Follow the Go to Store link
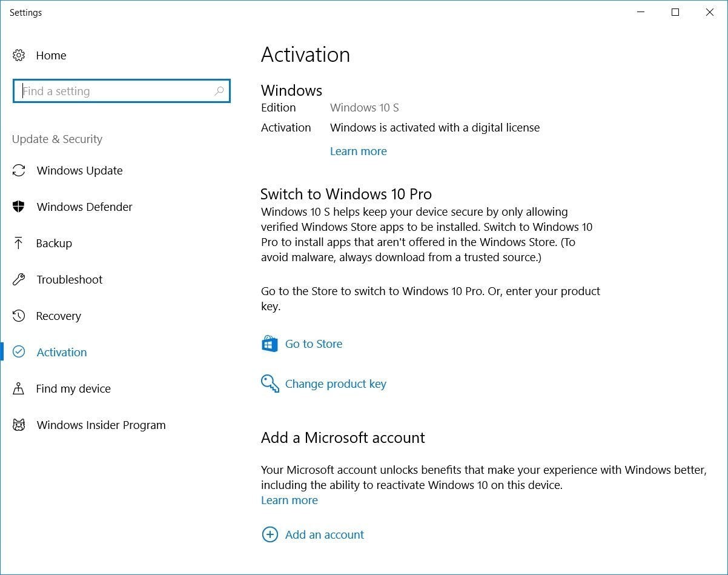The width and height of the screenshot is (728, 575). point(314,344)
